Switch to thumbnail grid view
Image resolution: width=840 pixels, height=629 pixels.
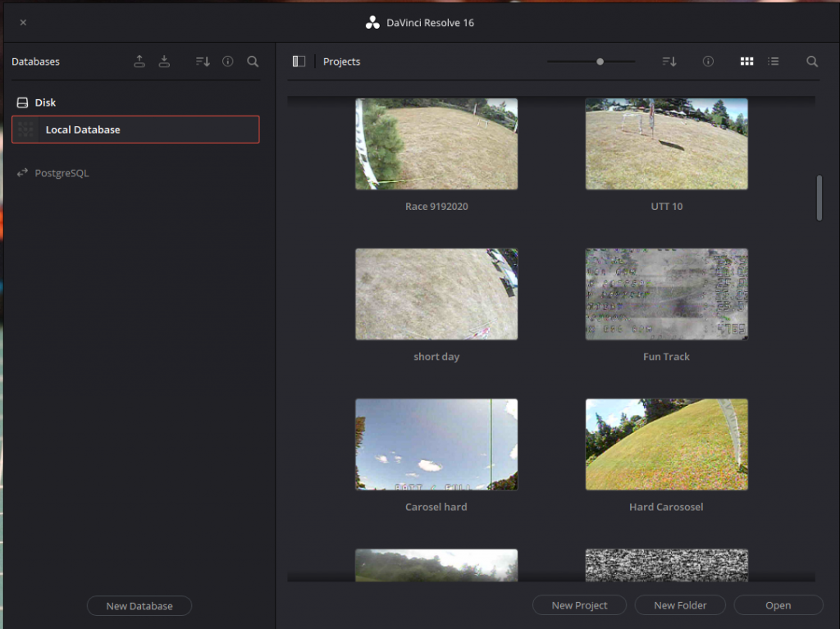pos(746,62)
